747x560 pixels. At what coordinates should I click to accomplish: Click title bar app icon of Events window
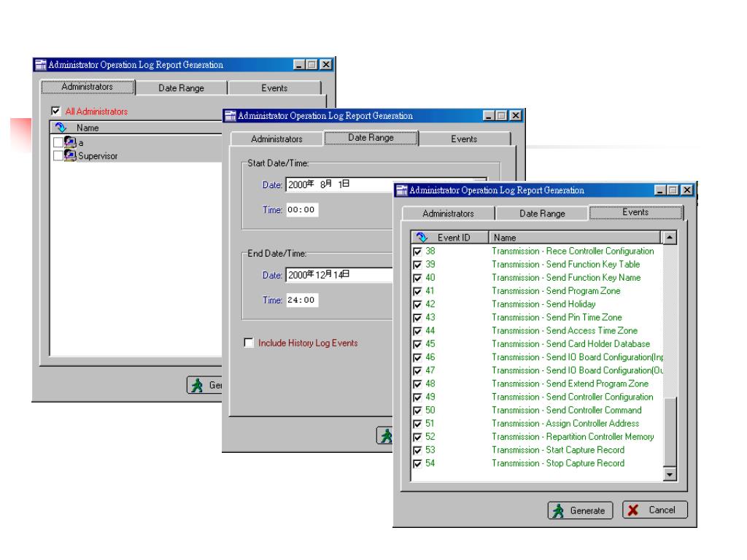point(402,190)
